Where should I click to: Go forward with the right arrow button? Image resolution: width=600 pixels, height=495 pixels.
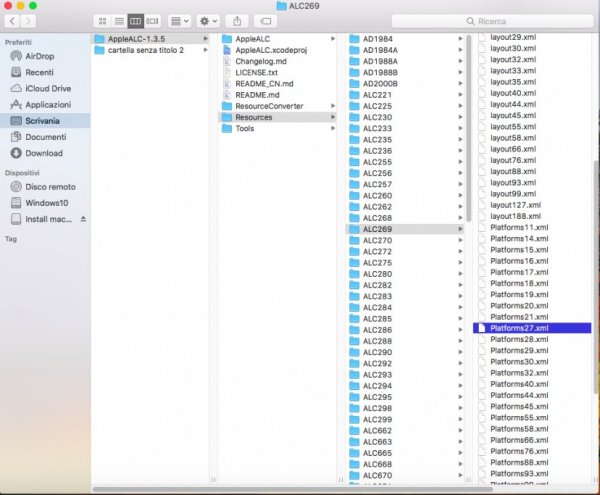[x=28, y=21]
